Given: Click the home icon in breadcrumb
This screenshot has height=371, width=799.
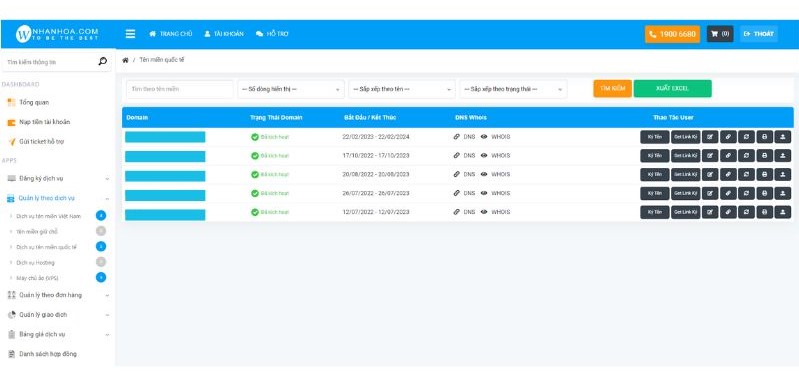Looking at the screenshot, I should coord(125,60).
